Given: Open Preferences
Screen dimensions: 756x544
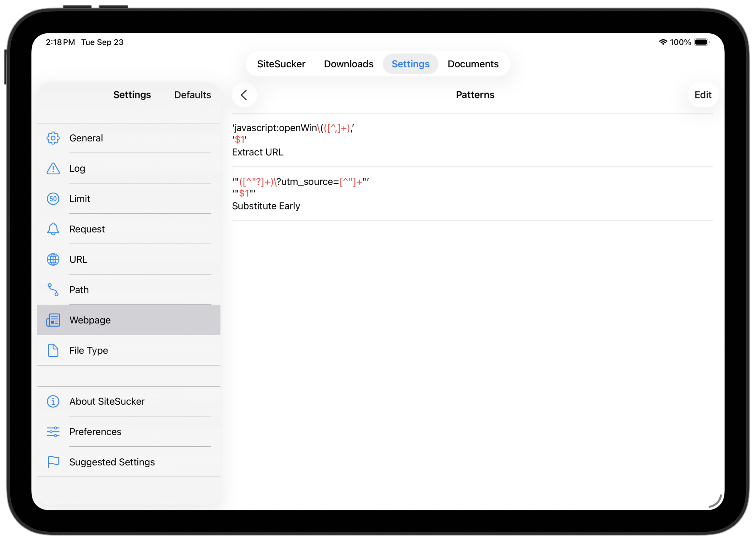Looking at the screenshot, I should click(x=129, y=431).
